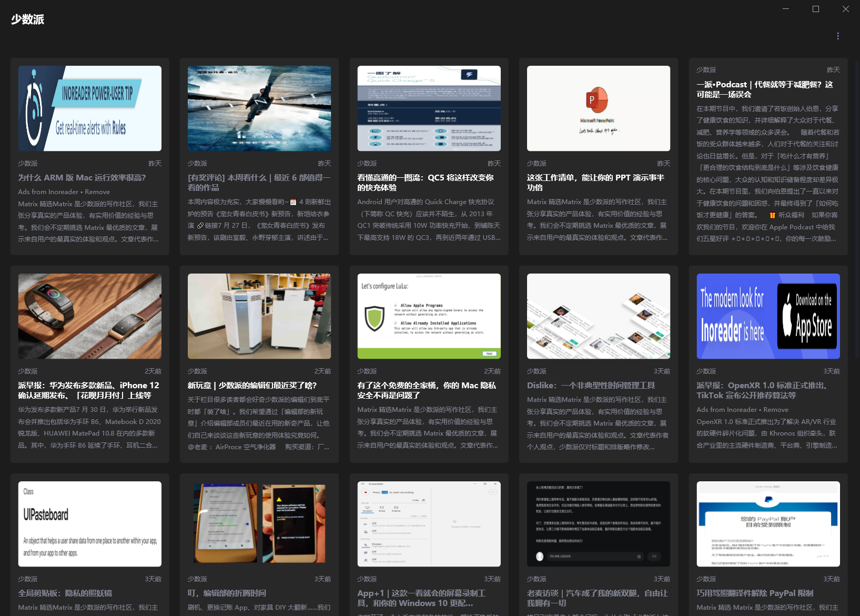Open article 本周看什么 最近 6 部值得一看的作品
The width and height of the screenshot is (860, 616).
[259, 183]
